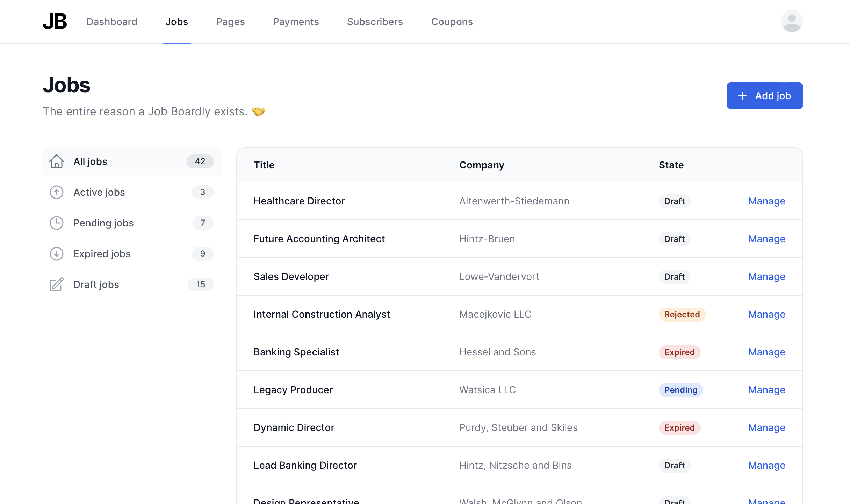This screenshot has width=850, height=504.
Task: Click the plus icon in Add job button
Action: click(742, 95)
